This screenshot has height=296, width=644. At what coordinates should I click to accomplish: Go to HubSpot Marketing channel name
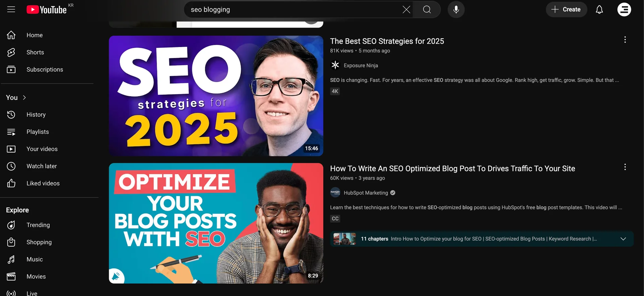(x=366, y=193)
